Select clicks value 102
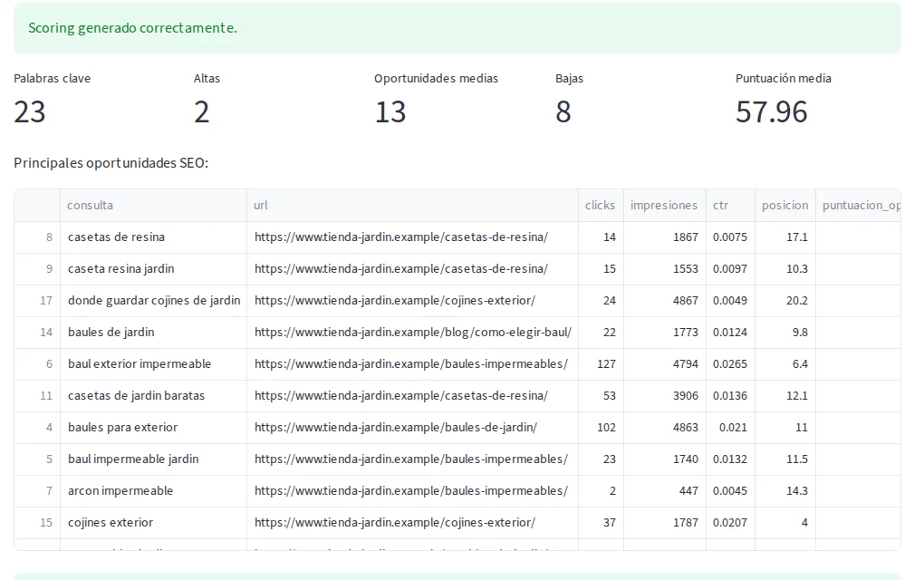 coord(601,428)
